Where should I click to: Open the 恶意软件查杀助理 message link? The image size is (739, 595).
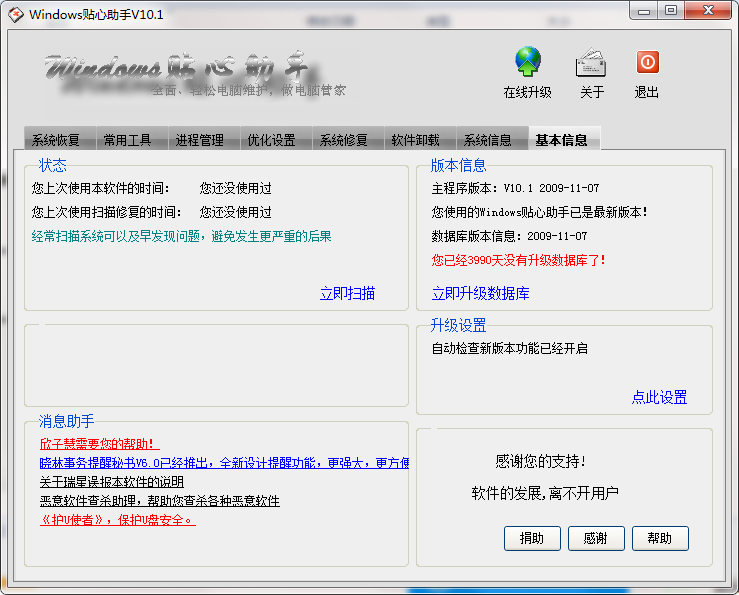[x=160, y=500]
